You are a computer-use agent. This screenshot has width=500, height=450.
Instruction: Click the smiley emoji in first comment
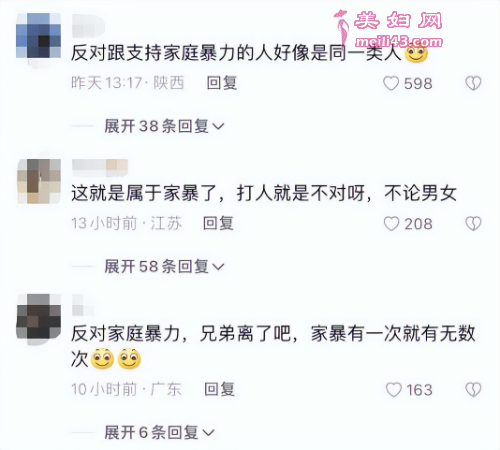pos(416,53)
